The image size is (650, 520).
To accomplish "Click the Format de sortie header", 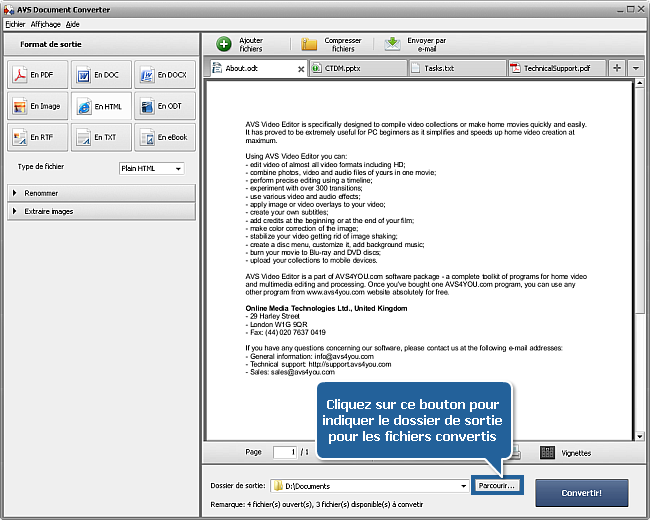I will [x=51, y=44].
